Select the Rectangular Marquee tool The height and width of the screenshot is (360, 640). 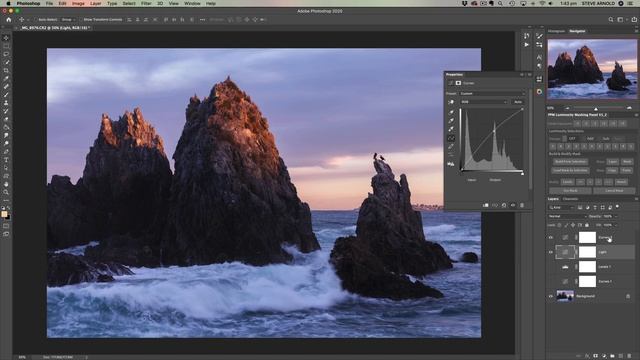(x=6, y=46)
